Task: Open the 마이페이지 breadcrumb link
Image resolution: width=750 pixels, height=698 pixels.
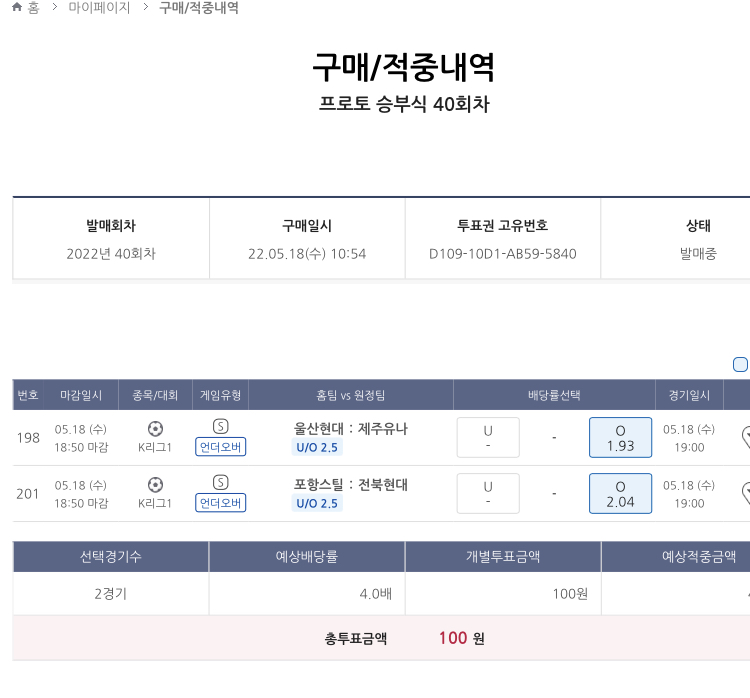Action: [x=99, y=8]
